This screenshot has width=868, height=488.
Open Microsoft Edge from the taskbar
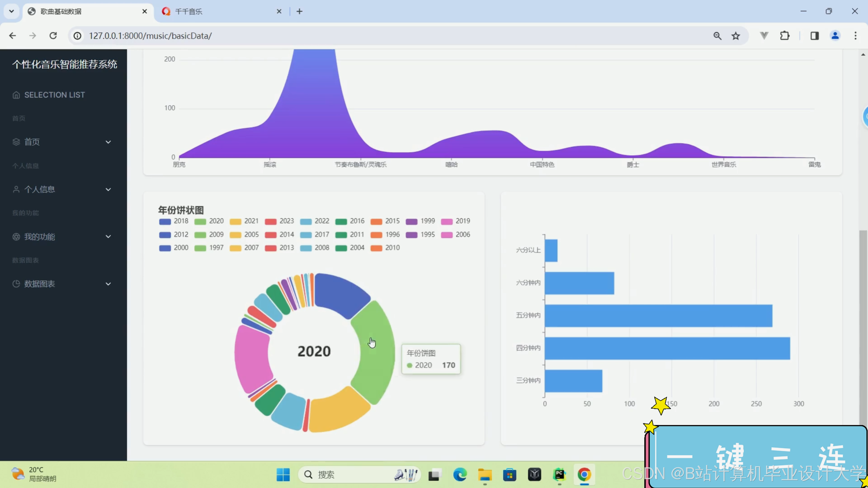(x=460, y=474)
